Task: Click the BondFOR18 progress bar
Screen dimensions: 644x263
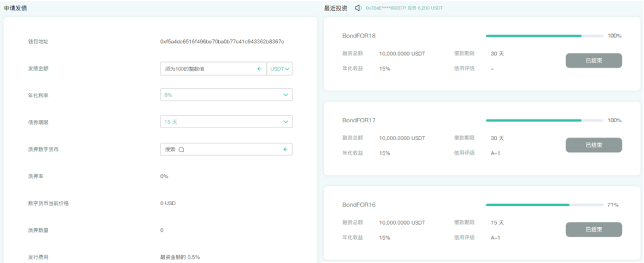Action: coord(544,36)
